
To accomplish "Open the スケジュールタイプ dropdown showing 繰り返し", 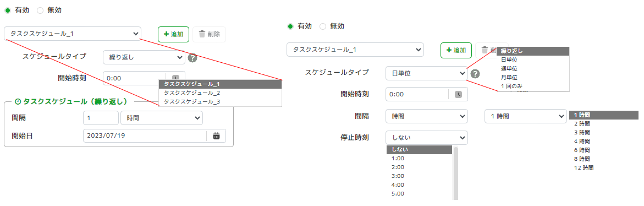I will 144,58.
